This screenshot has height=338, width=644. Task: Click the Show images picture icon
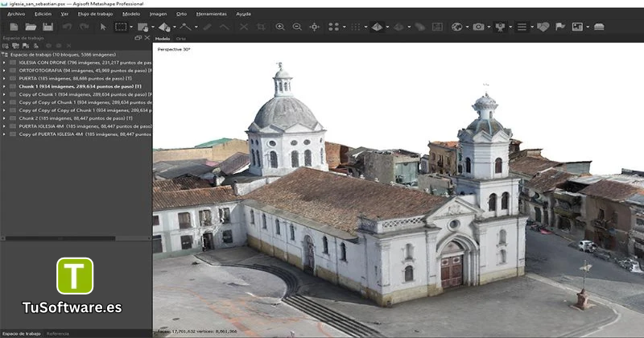(x=577, y=27)
